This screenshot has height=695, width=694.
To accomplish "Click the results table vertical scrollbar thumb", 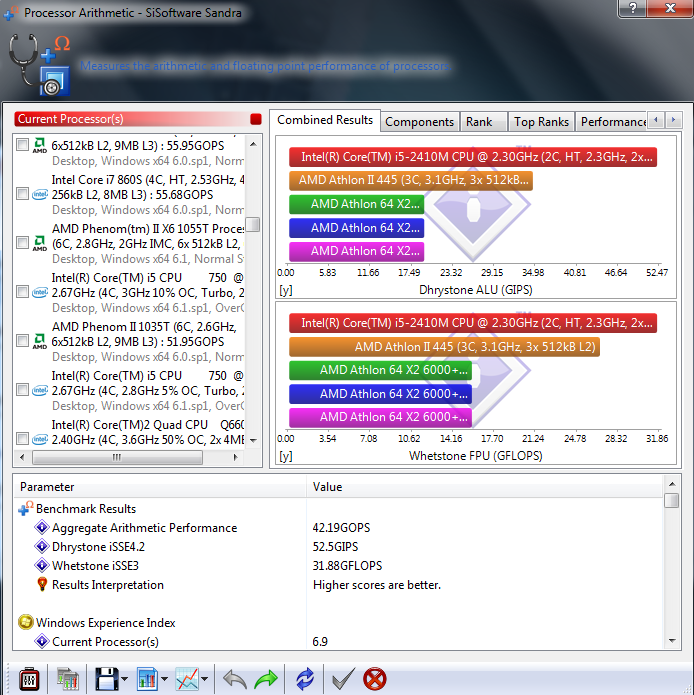I will (x=672, y=500).
